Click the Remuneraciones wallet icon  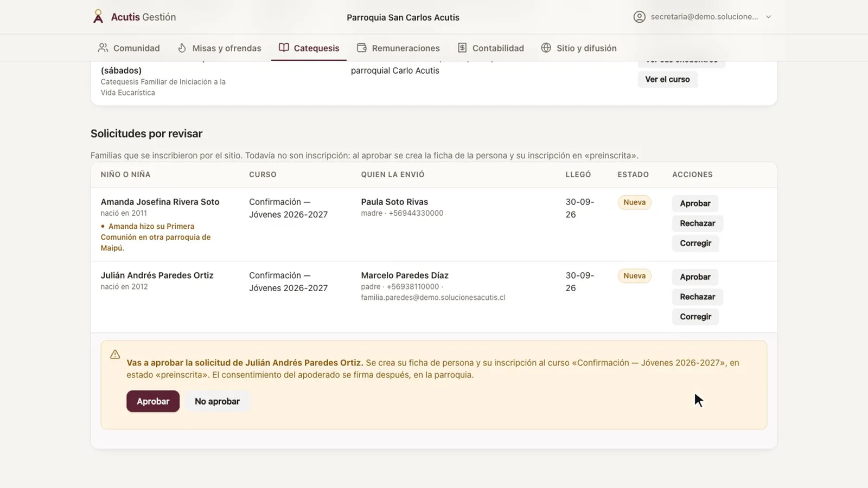[362, 48]
